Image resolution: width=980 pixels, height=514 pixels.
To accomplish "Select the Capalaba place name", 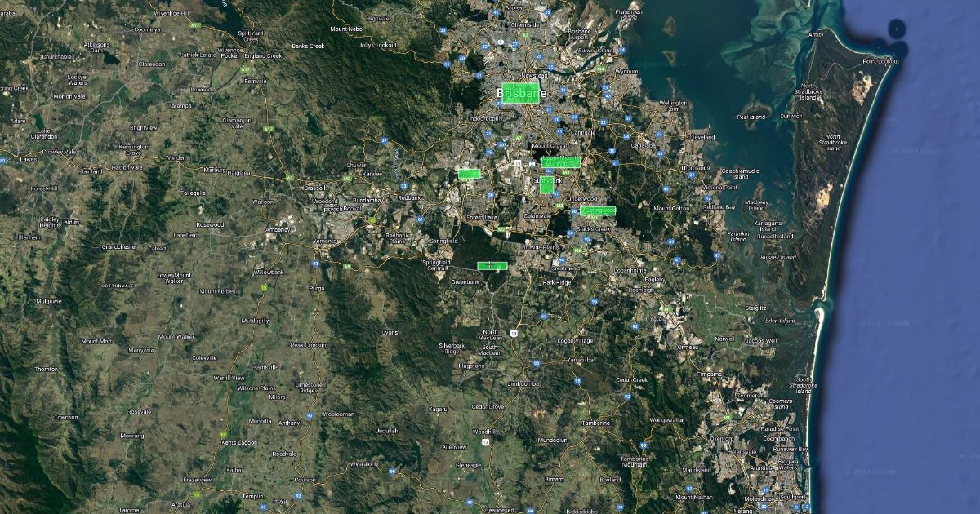I will click(644, 145).
